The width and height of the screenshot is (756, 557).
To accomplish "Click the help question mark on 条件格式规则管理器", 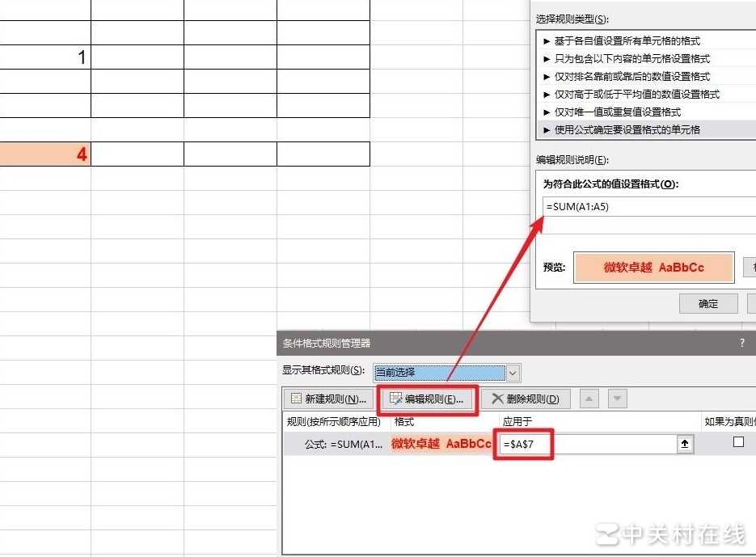I will pos(741,343).
